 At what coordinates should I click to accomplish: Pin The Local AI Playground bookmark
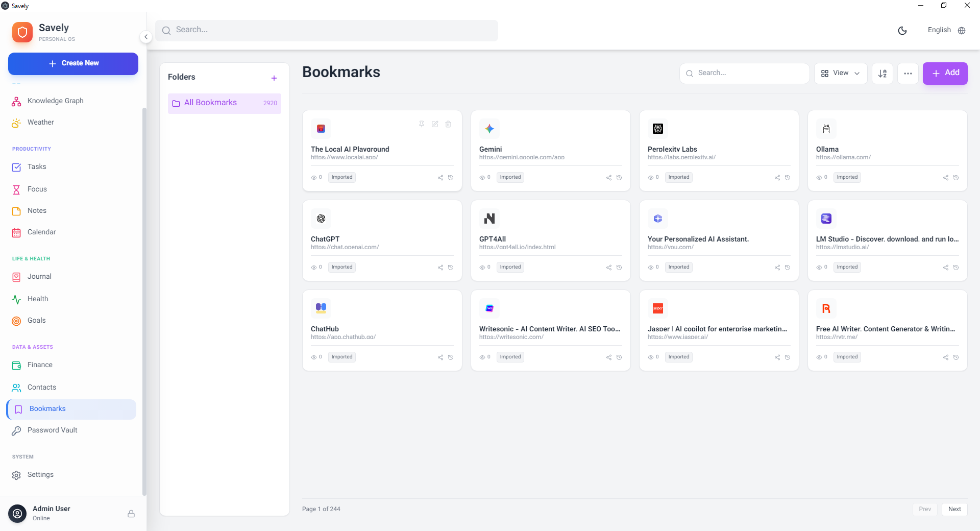click(421, 124)
